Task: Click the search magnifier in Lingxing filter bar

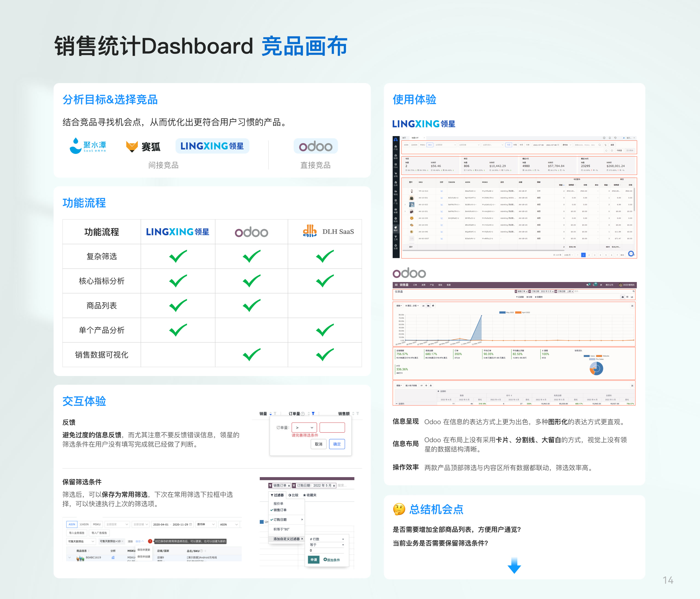Action: click(x=600, y=145)
